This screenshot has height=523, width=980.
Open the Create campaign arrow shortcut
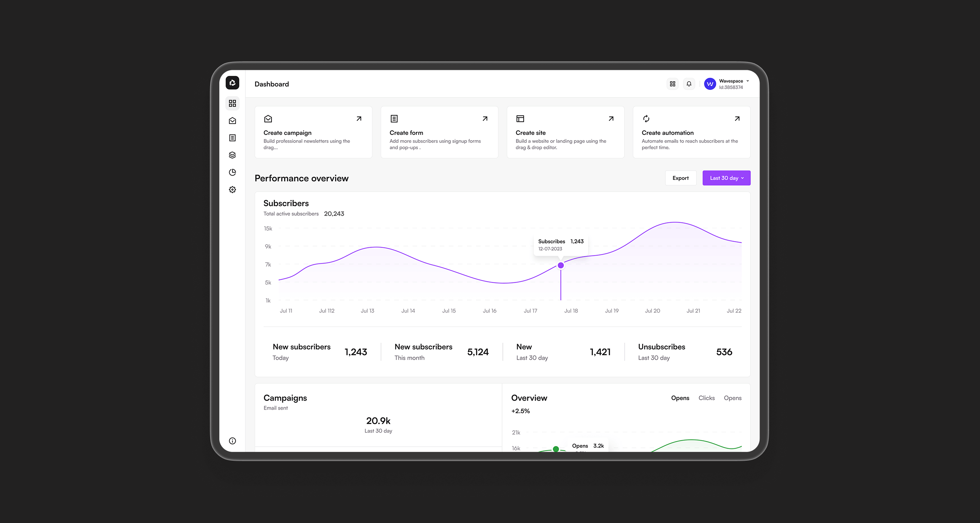[x=359, y=118]
